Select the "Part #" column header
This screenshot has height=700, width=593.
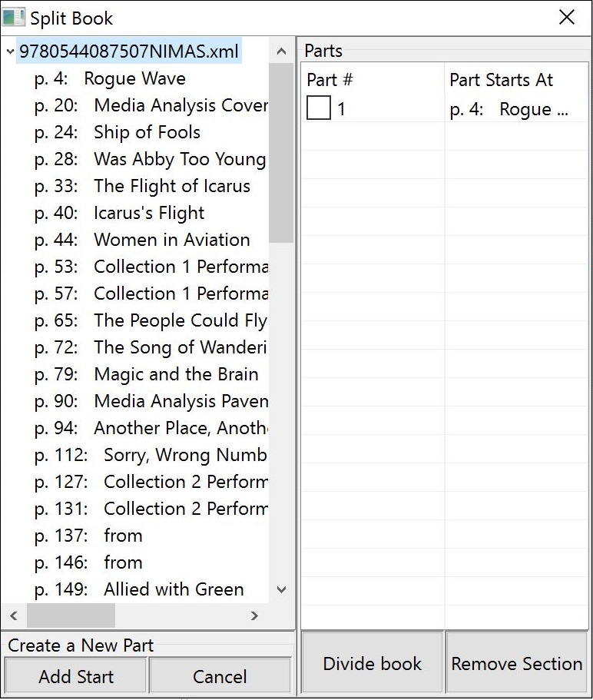pyautogui.click(x=372, y=80)
